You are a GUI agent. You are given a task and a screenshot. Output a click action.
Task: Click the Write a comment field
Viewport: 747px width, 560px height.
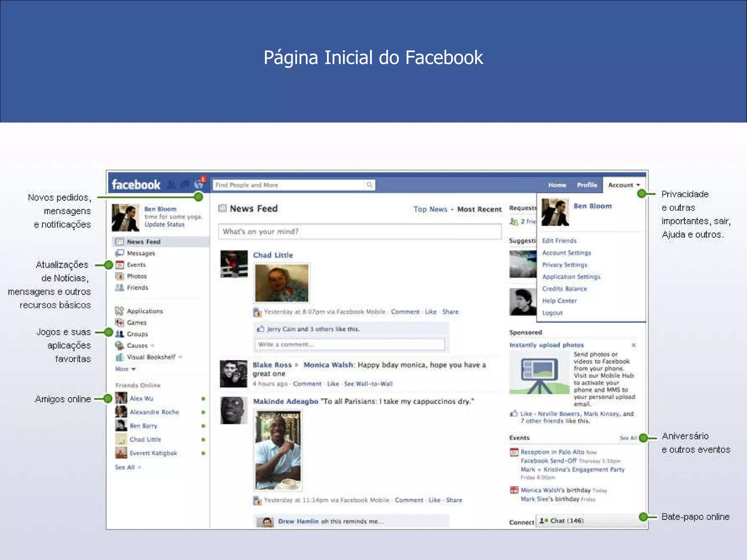point(349,345)
